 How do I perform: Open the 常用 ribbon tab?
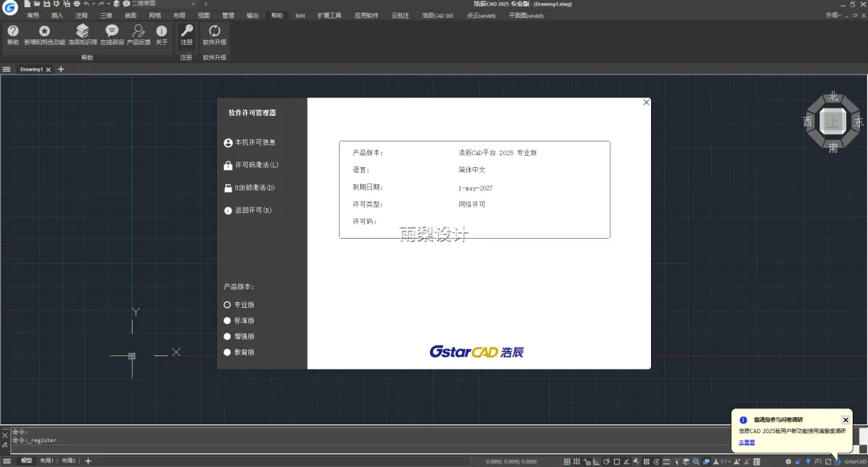click(33, 15)
